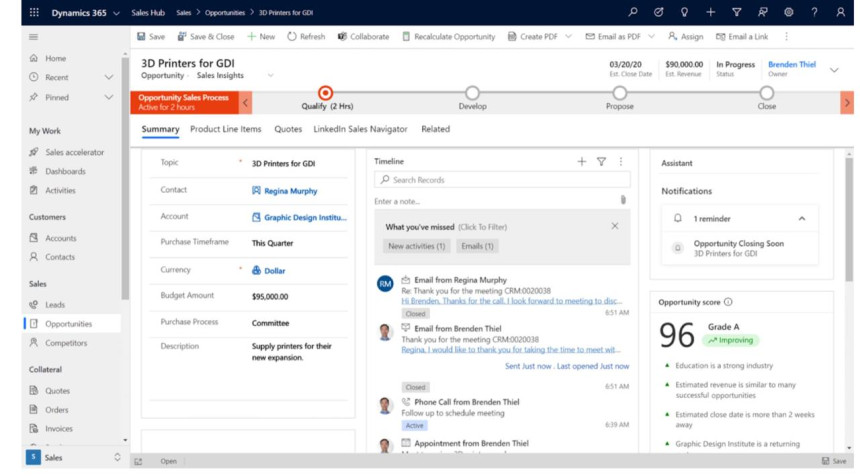Attach a file with paperclip icon
This screenshot has height=476, width=860.
click(623, 200)
